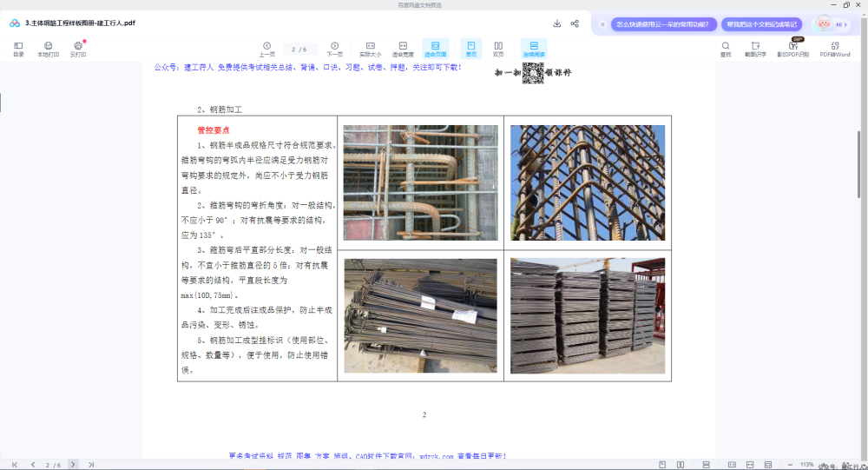868x470 pixels.
Task: Select the status bar single page layout icon
Action: coord(662,465)
